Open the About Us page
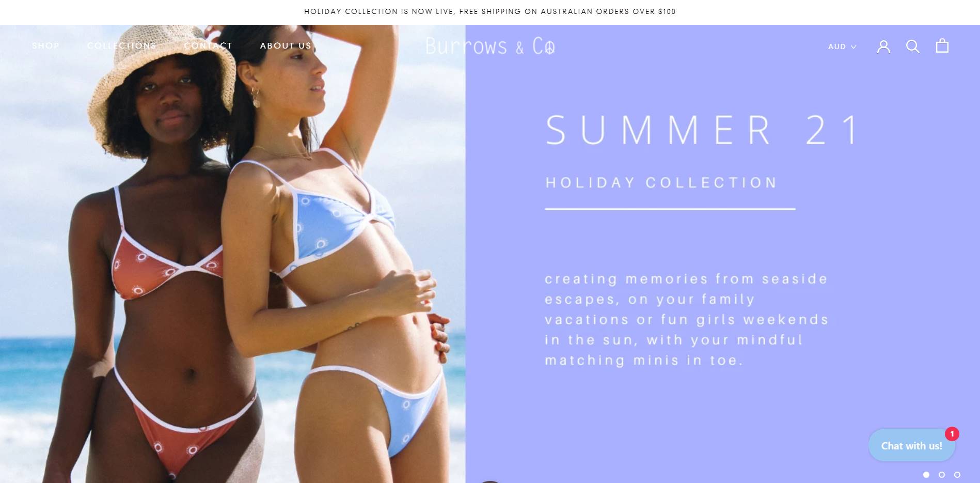Screen dimensions: 980x483 coord(286,45)
